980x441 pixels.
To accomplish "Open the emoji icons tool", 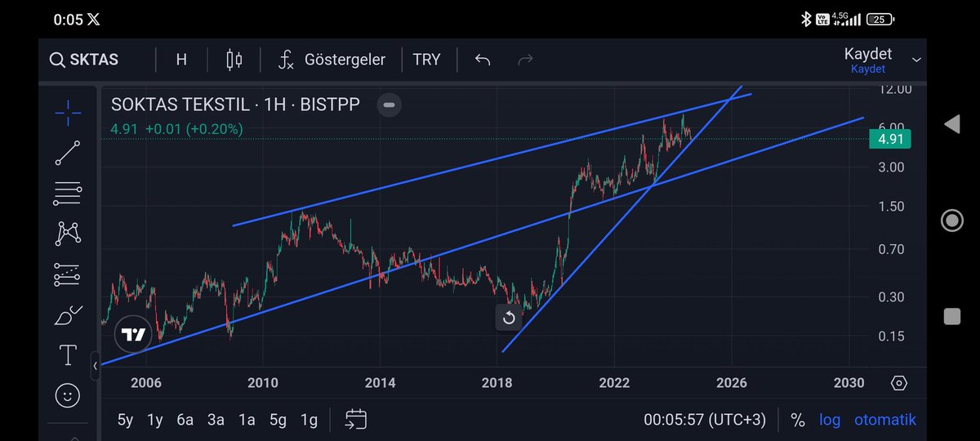I will pos(68,396).
